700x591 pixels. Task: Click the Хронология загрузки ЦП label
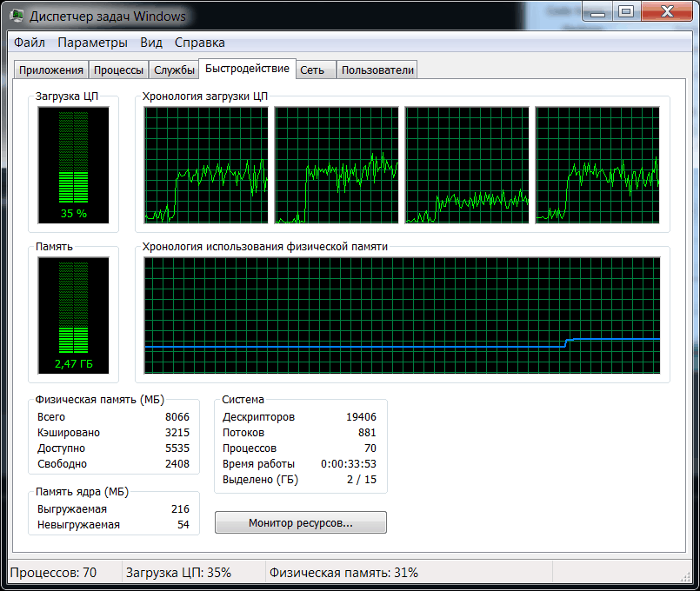coord(205,96)
